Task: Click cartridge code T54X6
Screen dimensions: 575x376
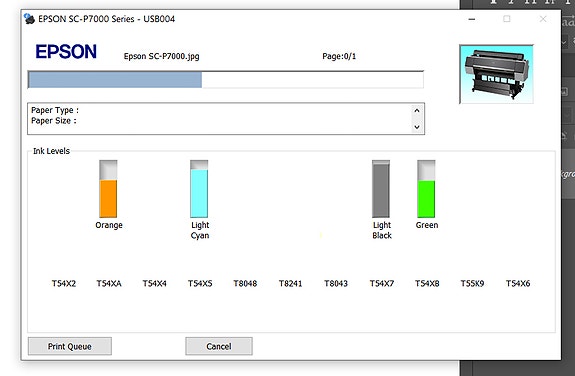Action: click(518, 284)
